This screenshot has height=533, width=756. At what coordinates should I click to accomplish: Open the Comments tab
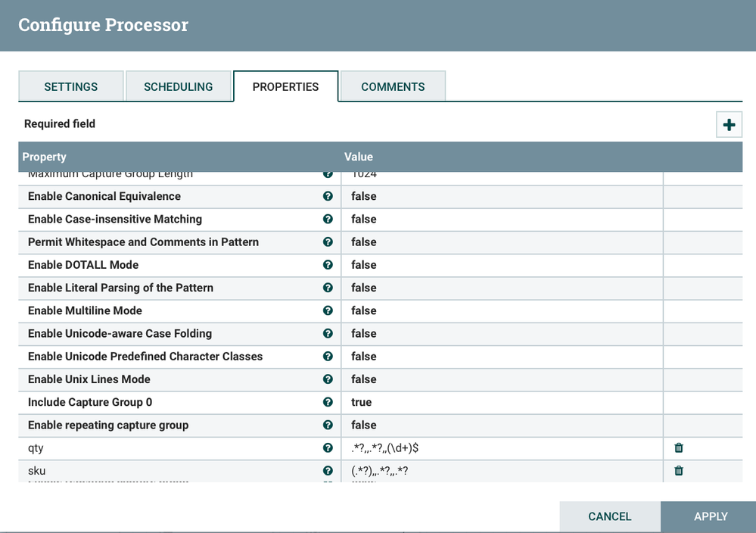point(393,86)
